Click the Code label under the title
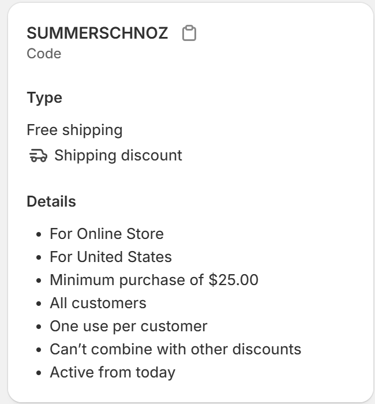This screenshot has width=375, height=404. (x=44, y=53)
